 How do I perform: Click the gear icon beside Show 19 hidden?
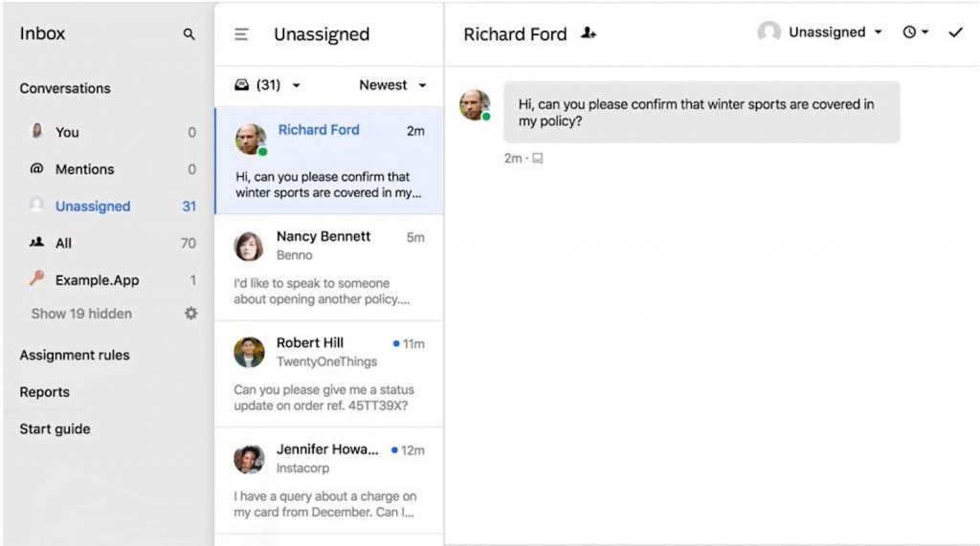[190, 314]
